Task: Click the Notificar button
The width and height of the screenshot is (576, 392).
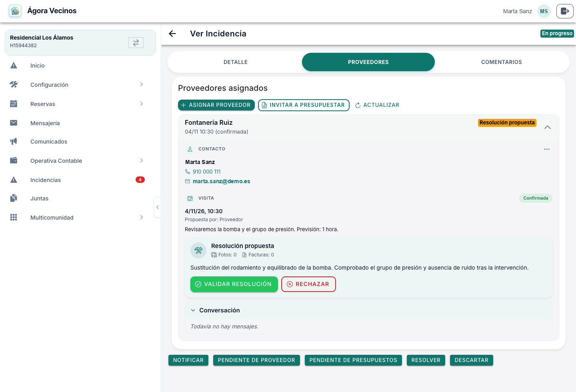Action: coord(188,360)
